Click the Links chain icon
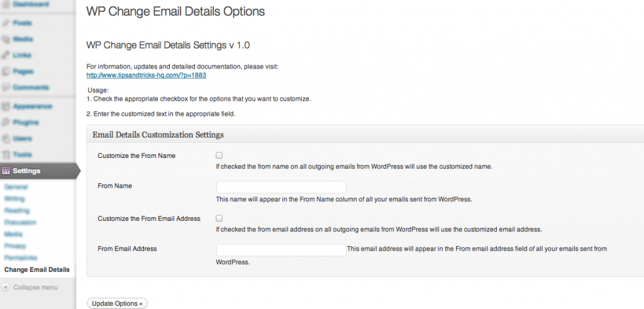This screenshot has width=644, height=309. 5,55
